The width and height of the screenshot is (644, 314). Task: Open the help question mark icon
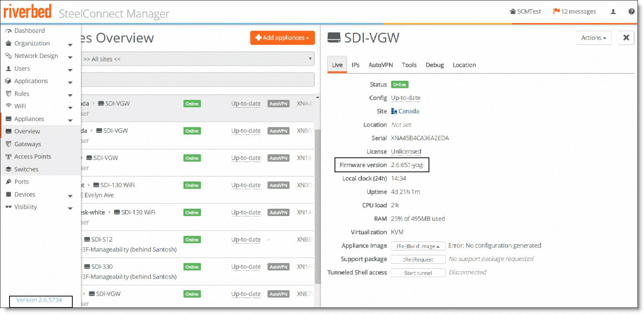(632, 11)
